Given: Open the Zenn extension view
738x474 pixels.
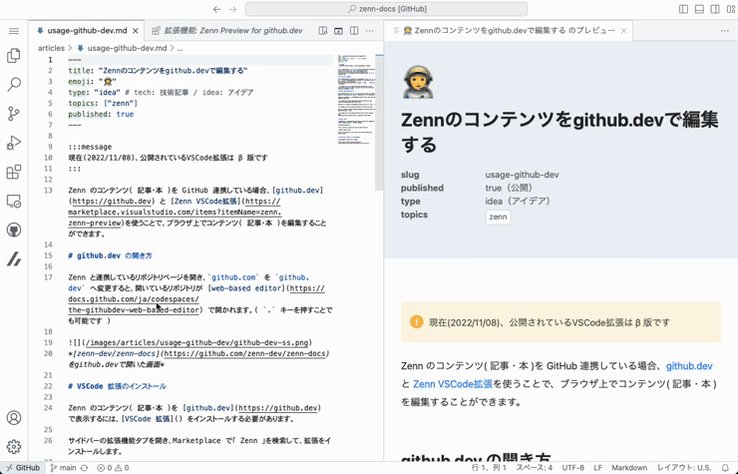Looking at the screenshot, I should 14,259.
